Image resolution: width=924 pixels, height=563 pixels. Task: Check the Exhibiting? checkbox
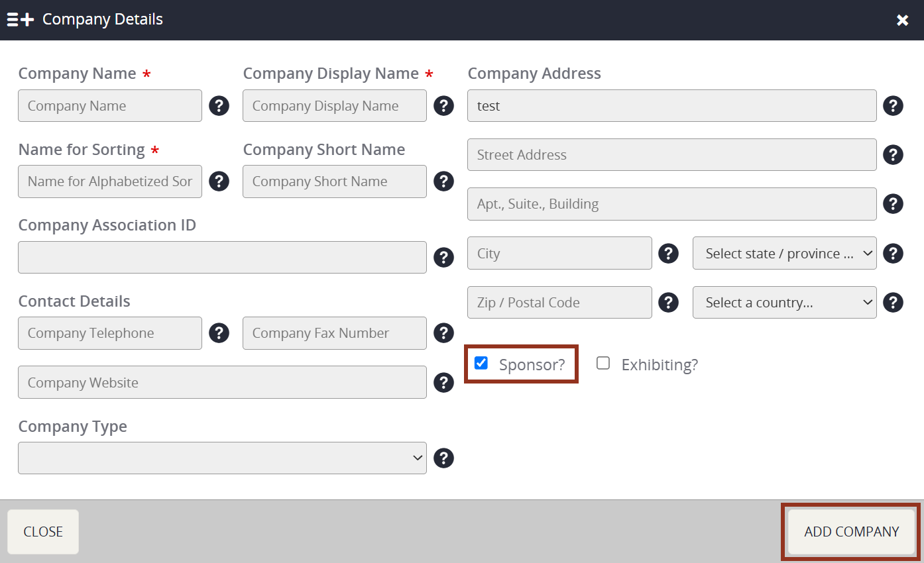[x=603, y=363]
